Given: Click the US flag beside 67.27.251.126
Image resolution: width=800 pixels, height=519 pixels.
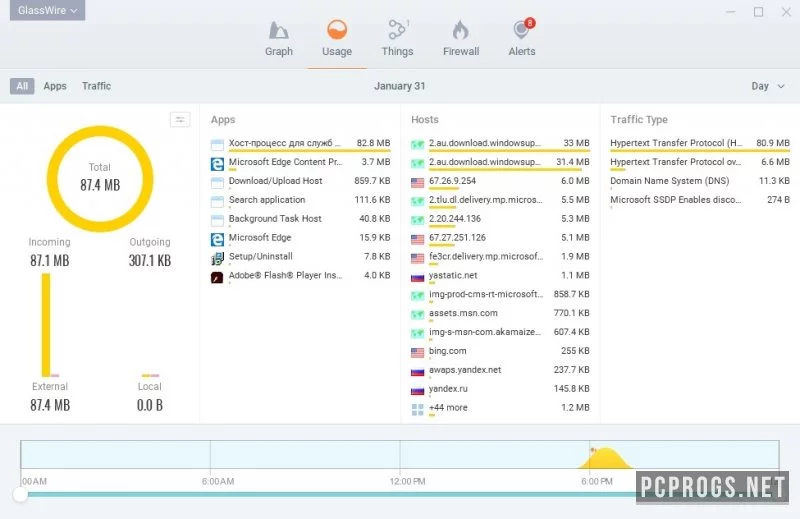Looking at the screenshot, I should 417,239.
